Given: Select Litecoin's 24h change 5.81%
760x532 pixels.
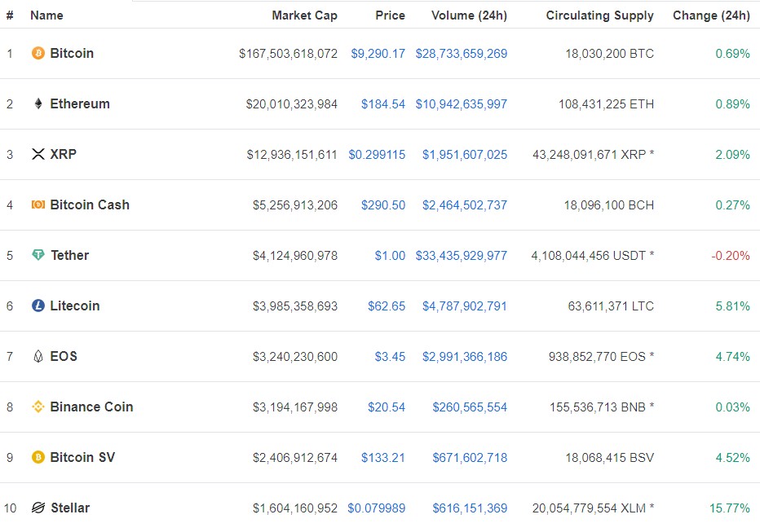Looking at the screenshot, I should pyautogui.click(x=733, y=306).
